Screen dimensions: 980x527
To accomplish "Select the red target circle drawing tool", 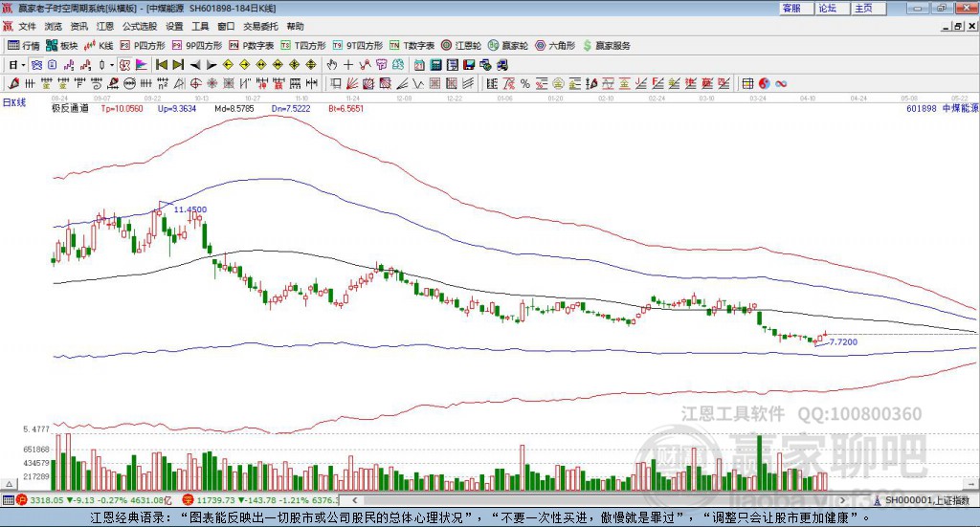I will (195, 83).
